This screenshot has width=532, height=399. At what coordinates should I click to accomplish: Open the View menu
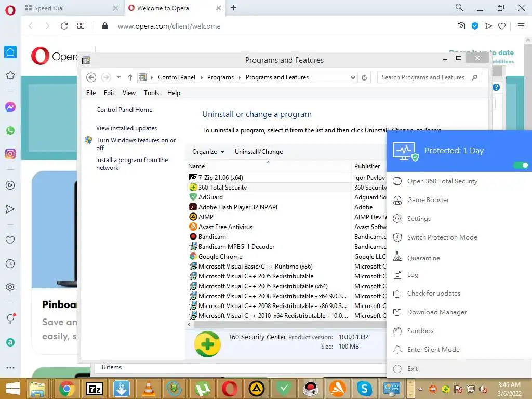(129, 93)
